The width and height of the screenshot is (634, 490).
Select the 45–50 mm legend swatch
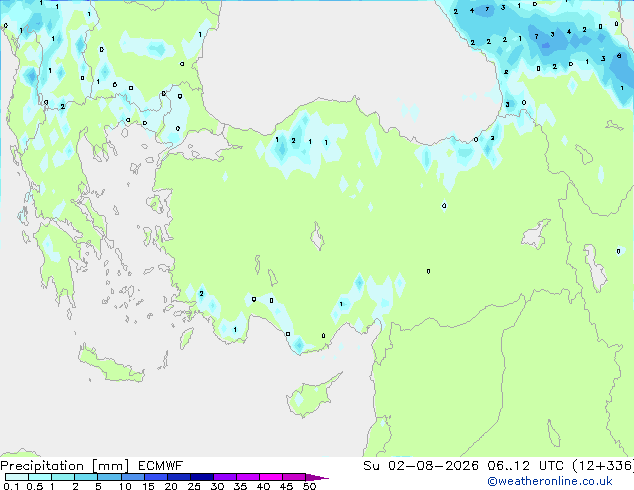click(x=294, y=477)
